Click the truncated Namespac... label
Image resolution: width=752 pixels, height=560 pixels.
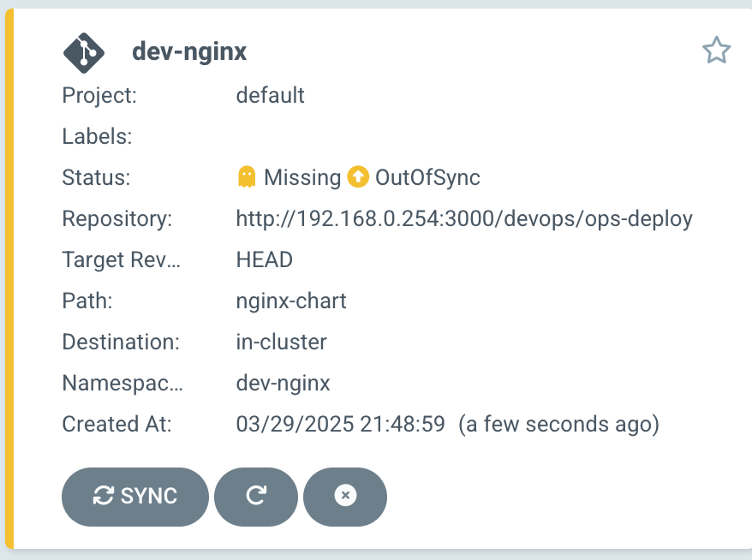pos(122,384)
